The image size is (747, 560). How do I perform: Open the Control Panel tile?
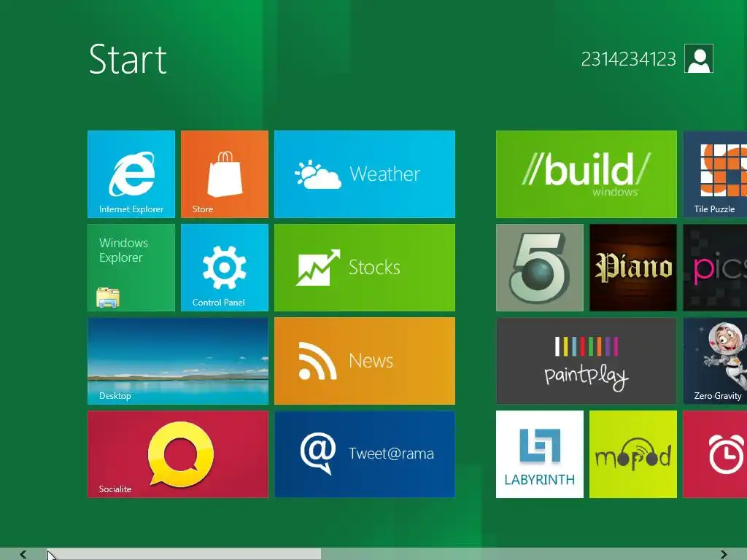coord(225,267)
